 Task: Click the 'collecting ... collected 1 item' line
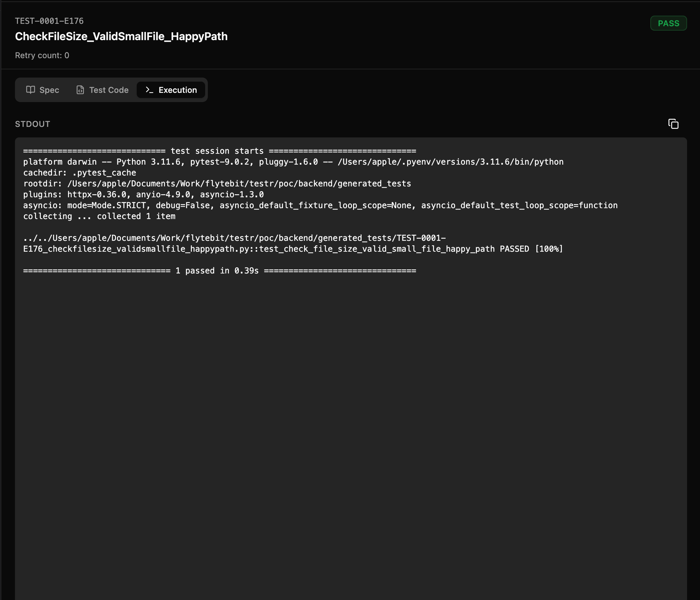[99, 216]
